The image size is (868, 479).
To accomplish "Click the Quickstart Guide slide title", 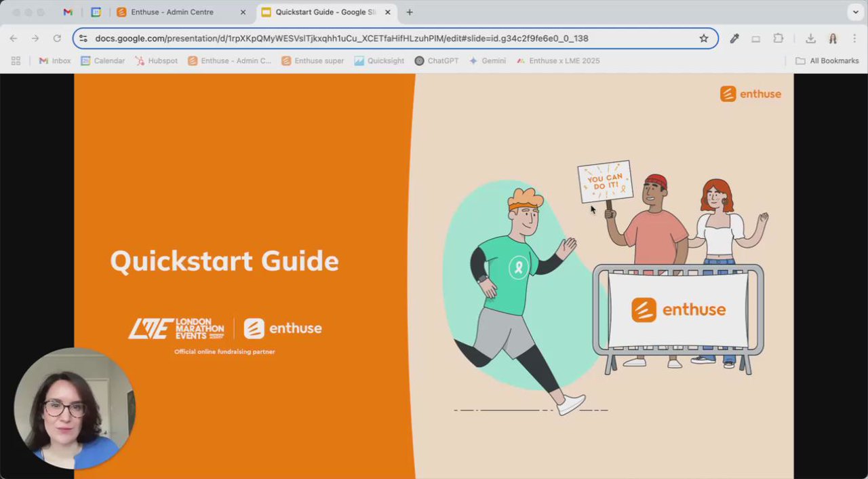I will [224, 261].
